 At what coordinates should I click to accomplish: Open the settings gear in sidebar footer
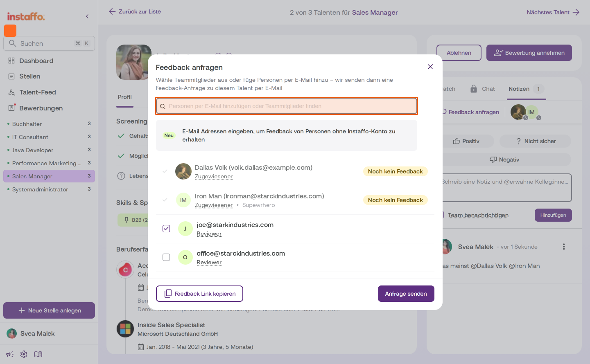pyautogui.click(x=24, y=354)
